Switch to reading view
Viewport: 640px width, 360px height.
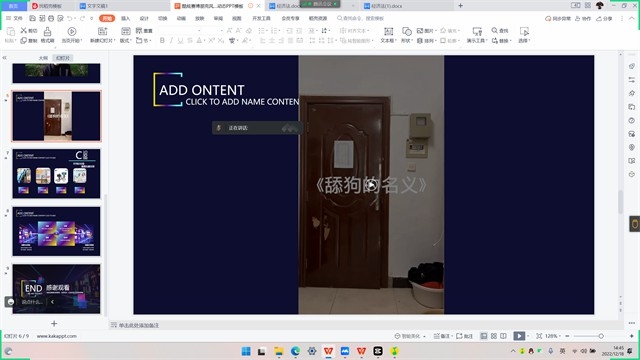coord(503,336)
